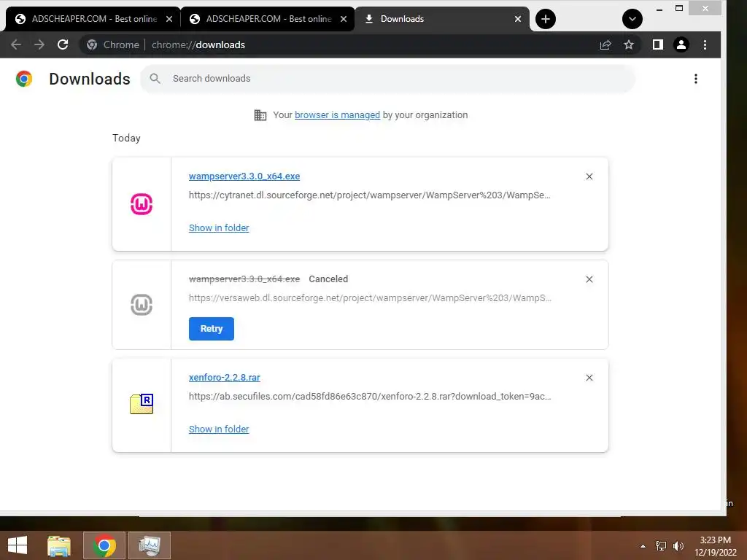The height and width of the screenshot is (560, 747).
Task: Open the profile avatar menu
Action: tap(681, 44)
